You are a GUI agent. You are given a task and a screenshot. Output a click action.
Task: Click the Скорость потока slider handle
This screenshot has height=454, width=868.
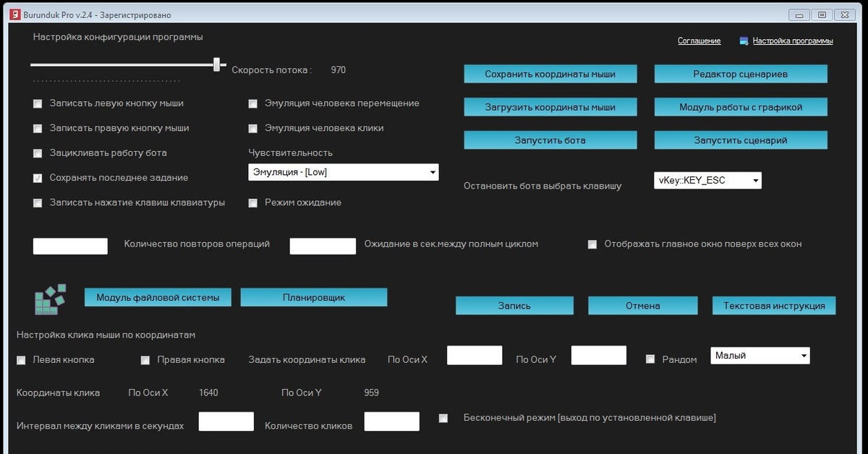click(216, 65)
